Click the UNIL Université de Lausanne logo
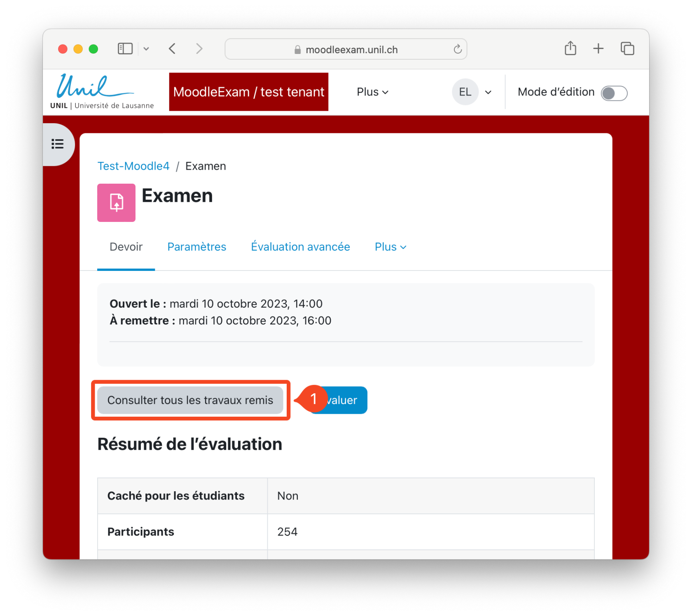The height and width of the screenshot is (616, 692). coord(102,92)
